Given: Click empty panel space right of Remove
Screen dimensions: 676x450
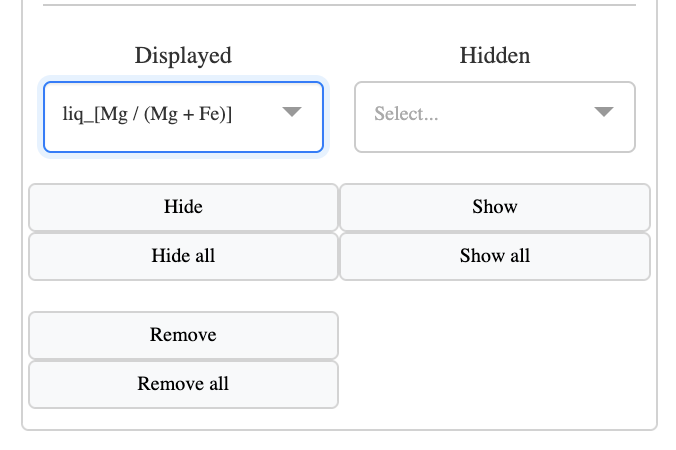Looking at the screenshot, I should (495, 335).
